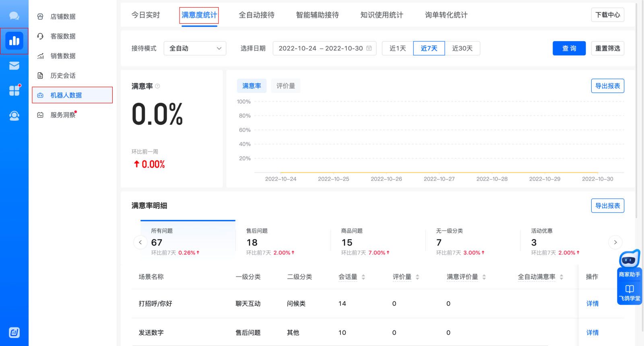Click the 重置筛选 button
Image resolution: width=644 pixels, height=346 pixels.
click(607, 48)
